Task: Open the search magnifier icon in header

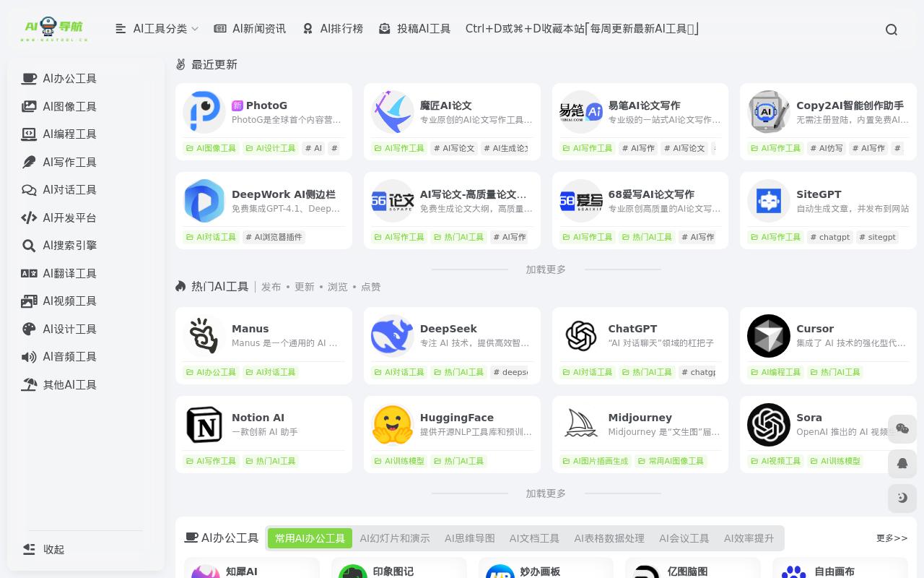Action: pyautogui.click(x=892, y=30)
